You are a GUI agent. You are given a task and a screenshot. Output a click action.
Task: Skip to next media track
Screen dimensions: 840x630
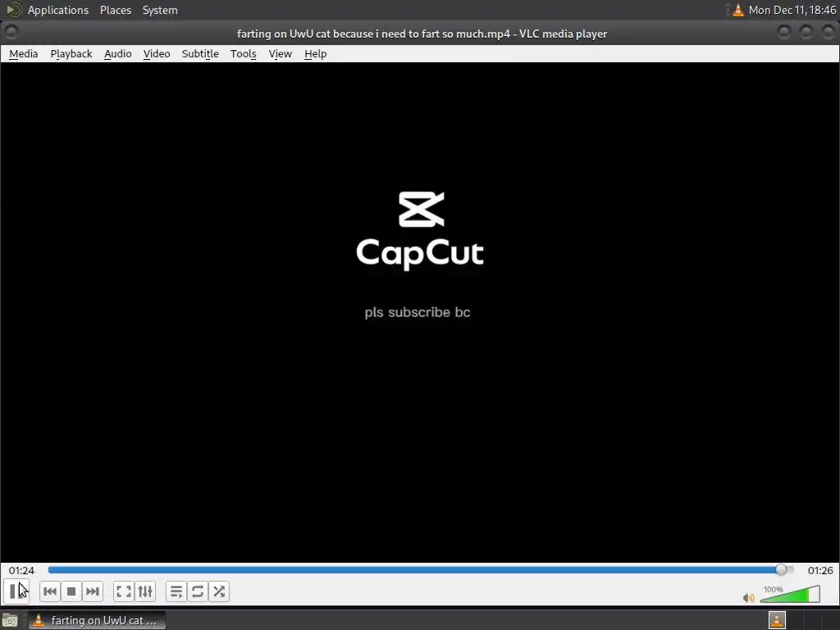pos(93,591)
